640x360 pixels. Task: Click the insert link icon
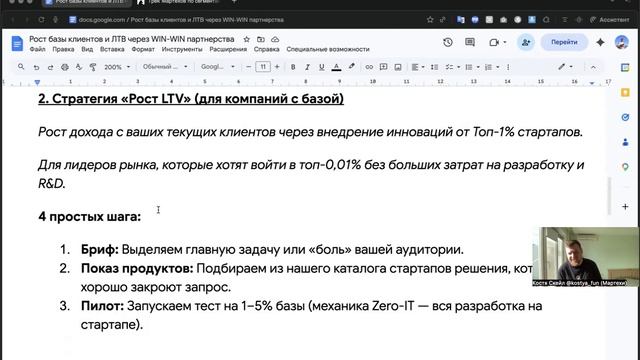click(x=369, y=67)
